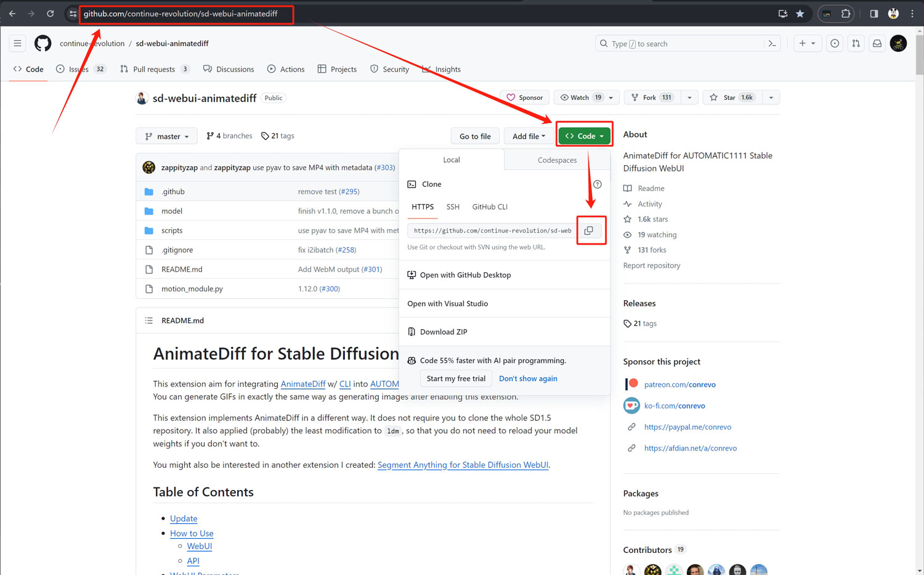Click Start my free trial button
924x575 pixels.
(456, 378)
